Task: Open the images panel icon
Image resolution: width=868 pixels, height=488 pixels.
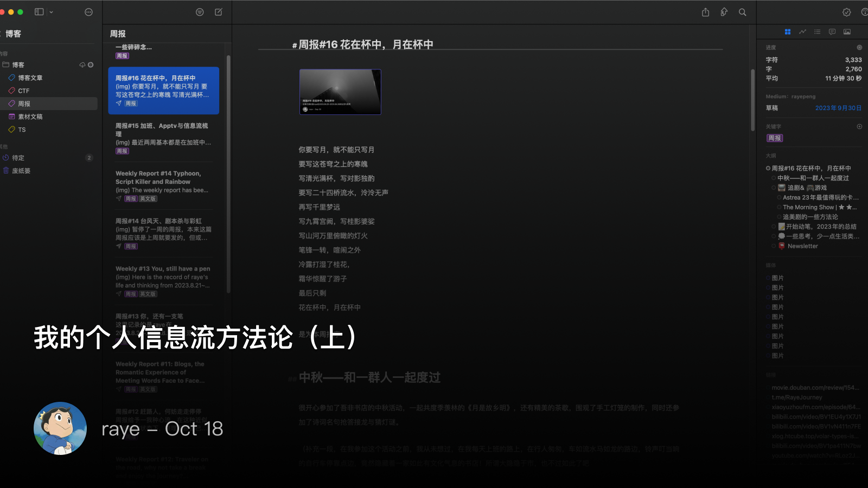Action: tap(846, 31)
